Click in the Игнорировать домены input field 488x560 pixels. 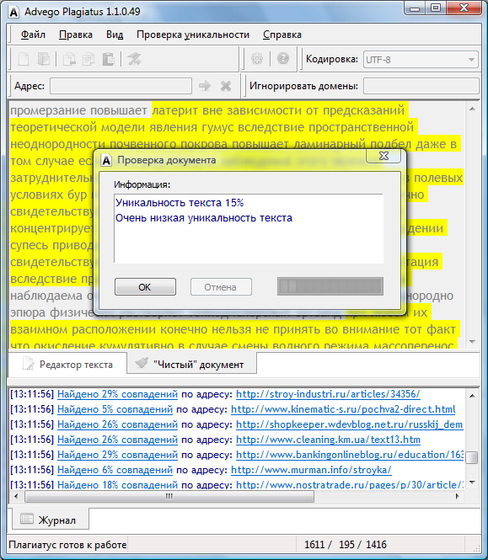[421, 86]
